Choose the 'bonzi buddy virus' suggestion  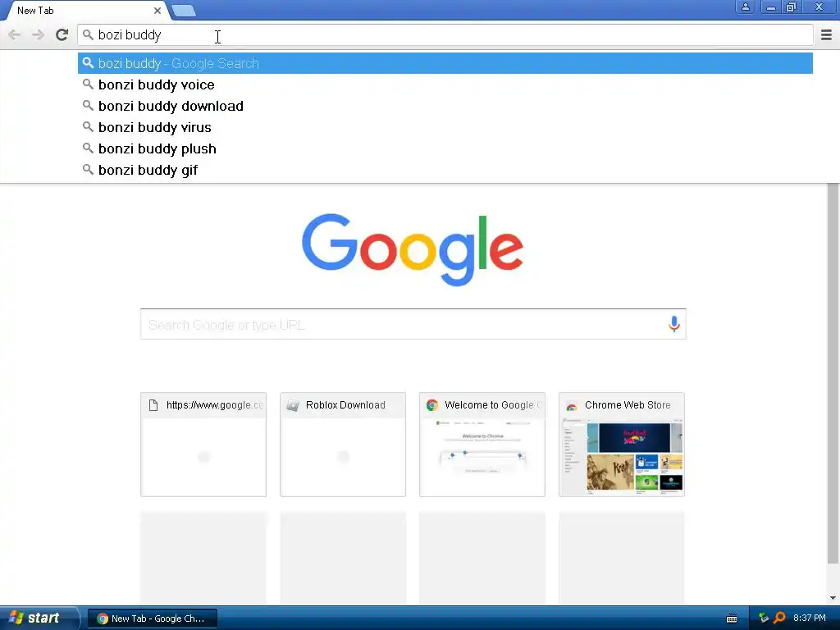445,127
